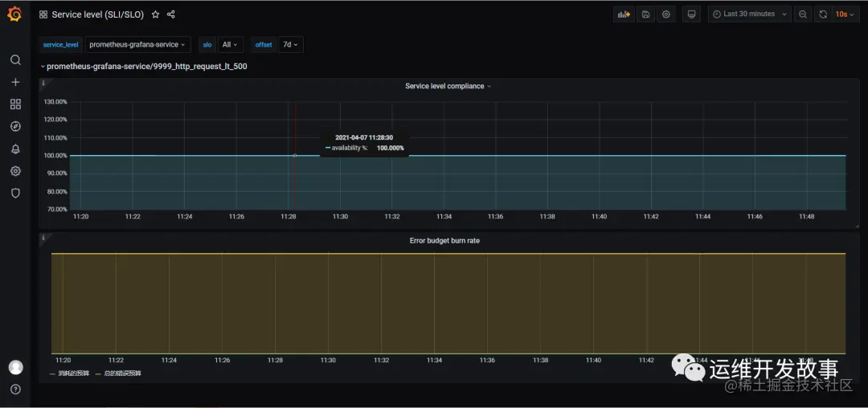Cycle view mode with the monitor icon
The width and height of the screenshot is (868, 408).
pos(691,14)
